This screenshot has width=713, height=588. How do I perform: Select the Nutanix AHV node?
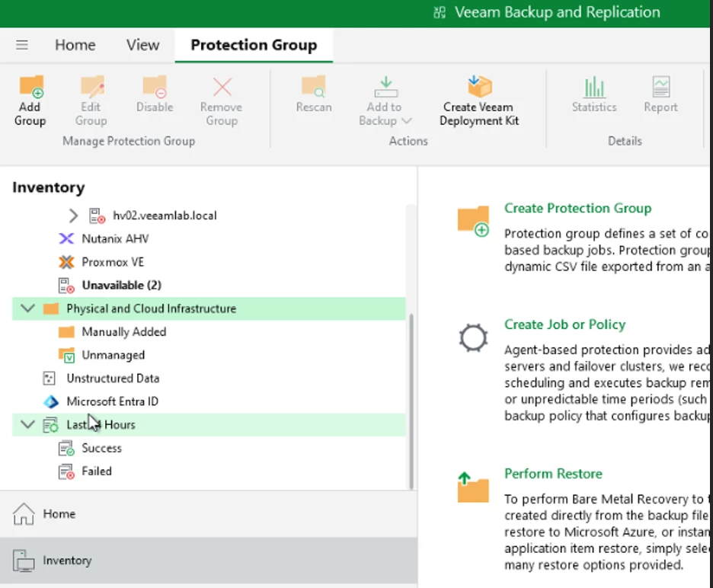click(x=114, y=238)
